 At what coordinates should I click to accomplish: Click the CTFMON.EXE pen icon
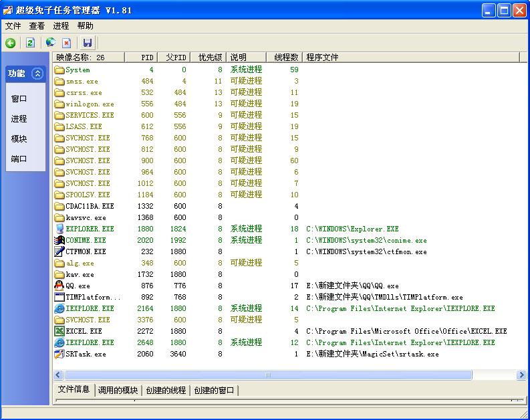[x=59, y=251]
